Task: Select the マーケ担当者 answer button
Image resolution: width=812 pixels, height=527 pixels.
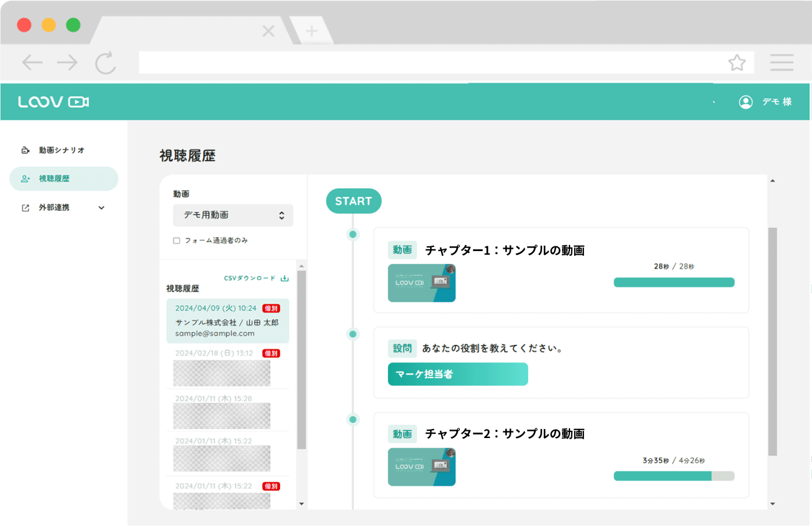Action: point(457,374)
